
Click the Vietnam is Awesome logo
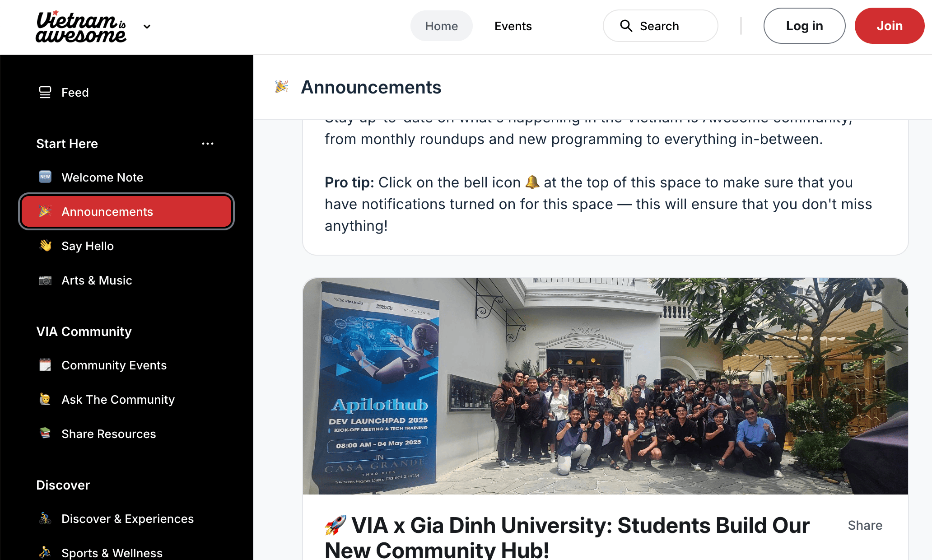click(x=81, y=26)
